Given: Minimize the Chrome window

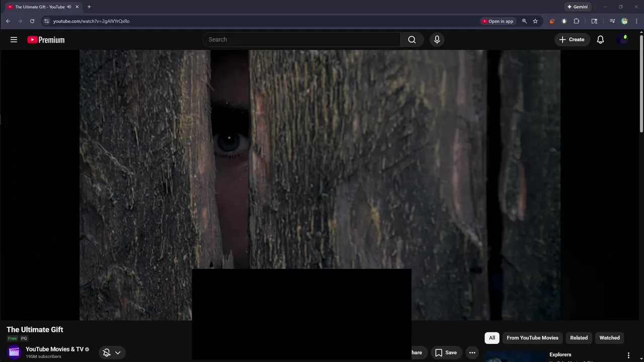Looking at the screenshot, I should pos(605,7).
